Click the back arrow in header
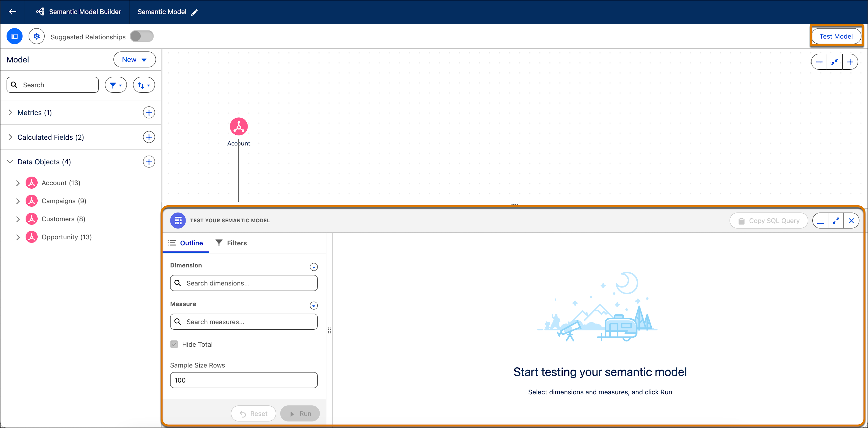 coord(12,12)
